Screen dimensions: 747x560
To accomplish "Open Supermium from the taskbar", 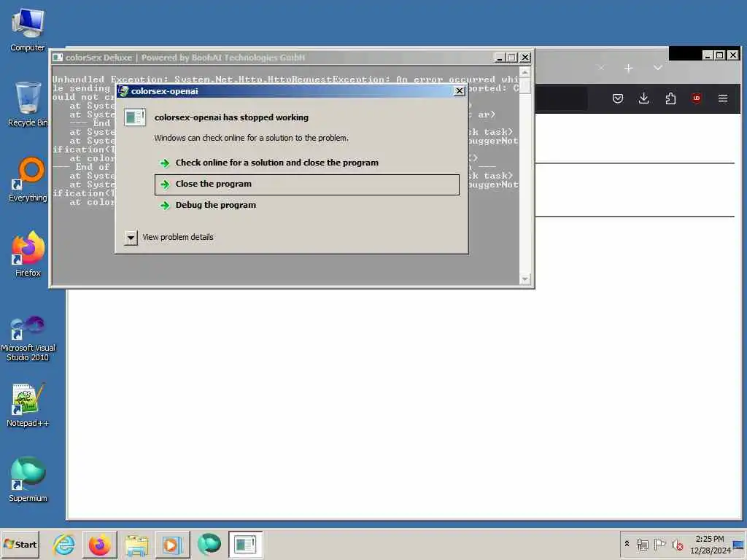I will 209,544.
